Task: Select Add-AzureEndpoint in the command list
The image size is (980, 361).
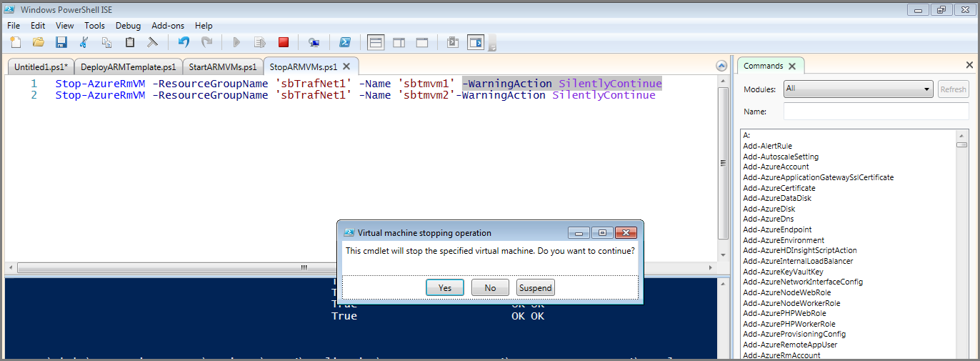Action: click(777, 229)
